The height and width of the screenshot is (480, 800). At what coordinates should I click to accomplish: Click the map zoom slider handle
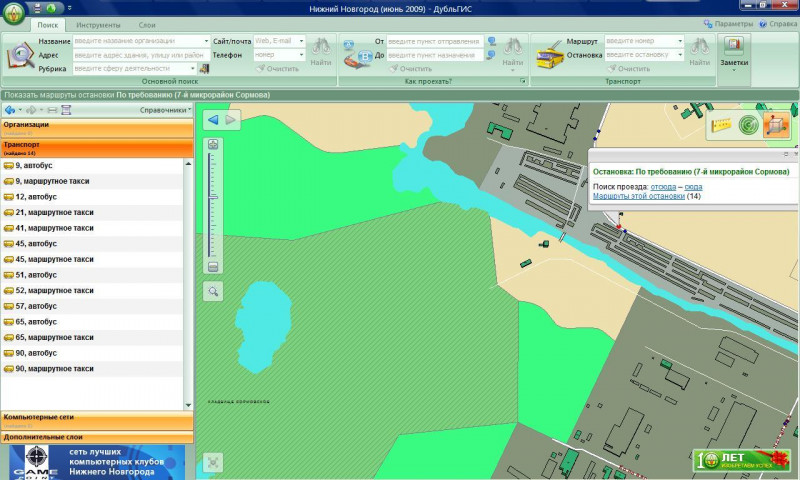pyautogui.click(x=213, y=197)
